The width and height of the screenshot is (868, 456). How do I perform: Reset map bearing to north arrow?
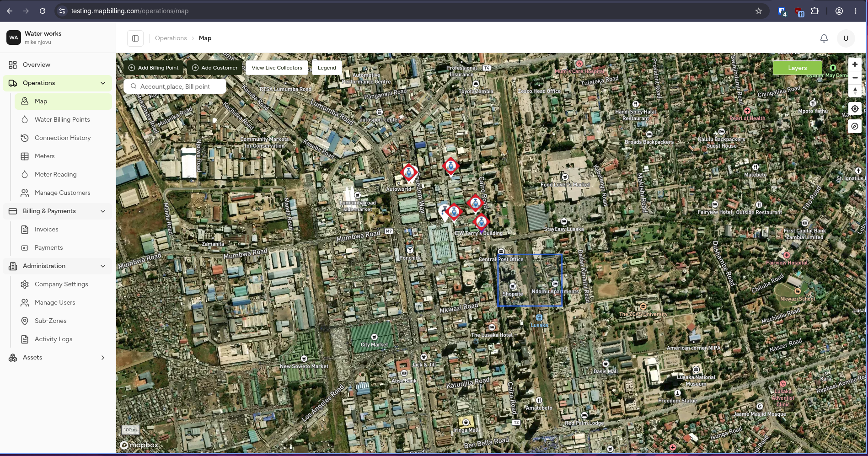coord(855,91)
